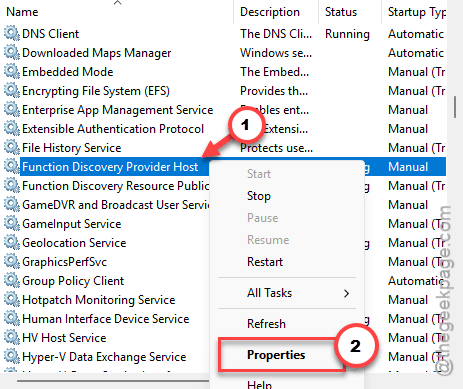Click the Function Discovery Resource Publication icon
The width and height of the screenshot is (463, 389).
[12, 186]
